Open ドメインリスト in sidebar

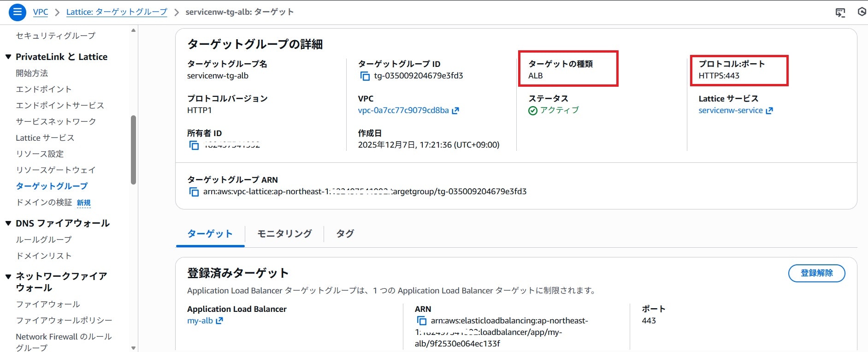click(44, 256)
